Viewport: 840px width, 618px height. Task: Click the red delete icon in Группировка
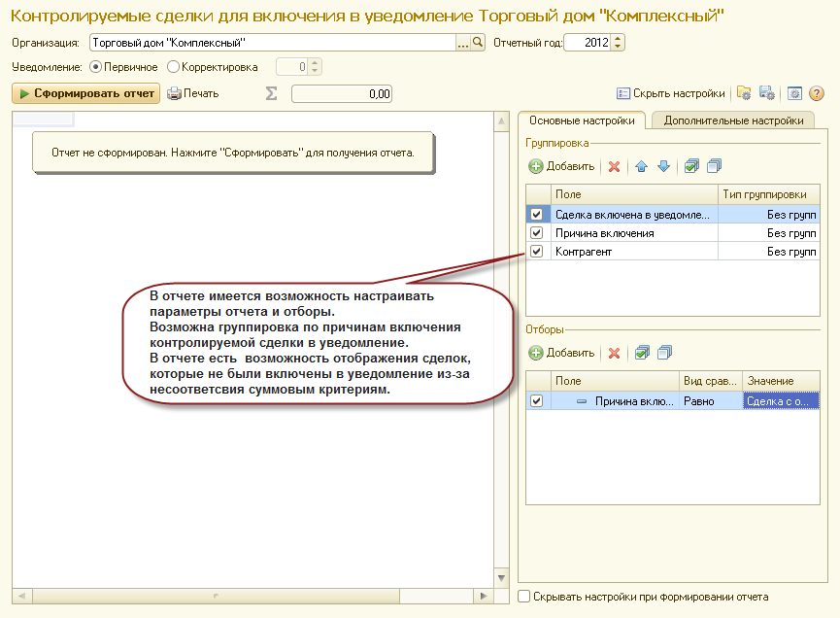tap(615, 167)
